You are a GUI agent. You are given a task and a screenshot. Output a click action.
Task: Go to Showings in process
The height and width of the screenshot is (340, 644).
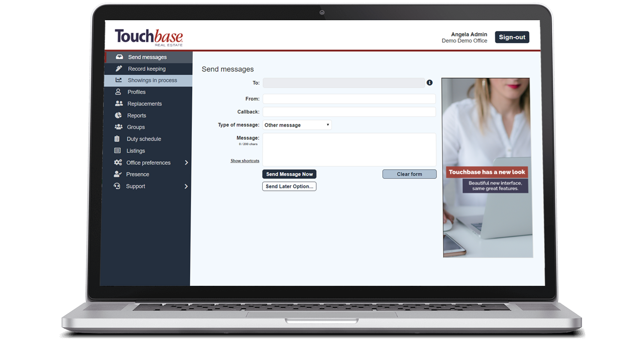tap(152, 80)
